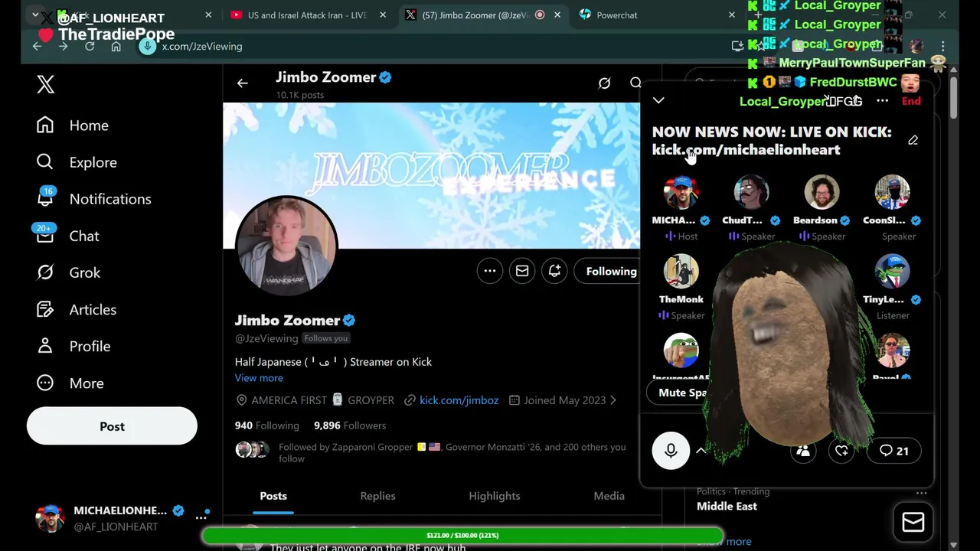Screen dimensions: 980x551
Task: Select TinyLe... listener avatar
Action: (x=892, y=272)
